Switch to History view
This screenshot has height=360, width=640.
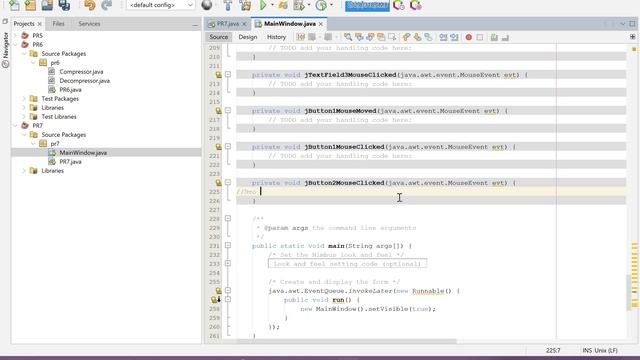point(276,37)
